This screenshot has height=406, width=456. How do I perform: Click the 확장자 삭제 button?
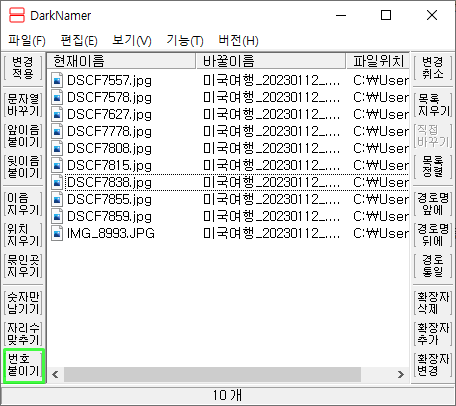click(x=433, y=303)
